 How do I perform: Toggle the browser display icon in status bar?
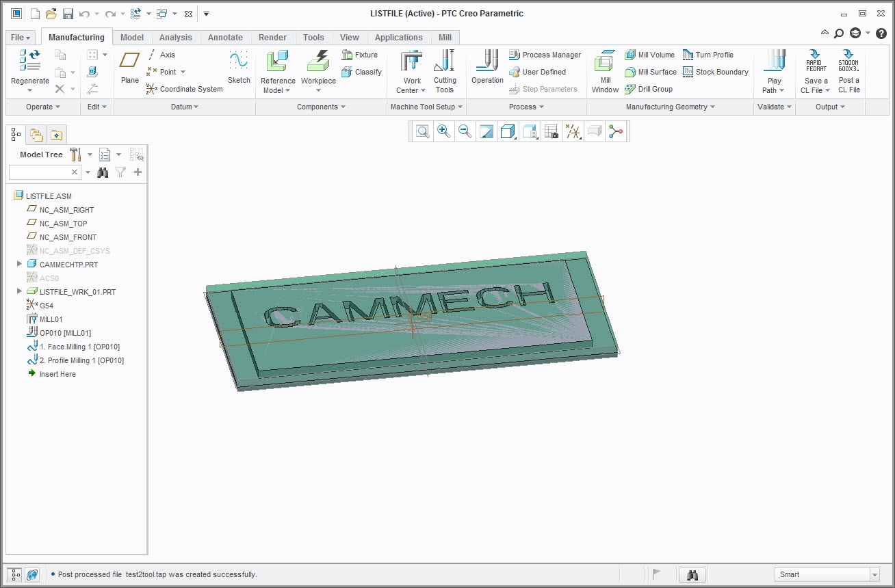32,575
